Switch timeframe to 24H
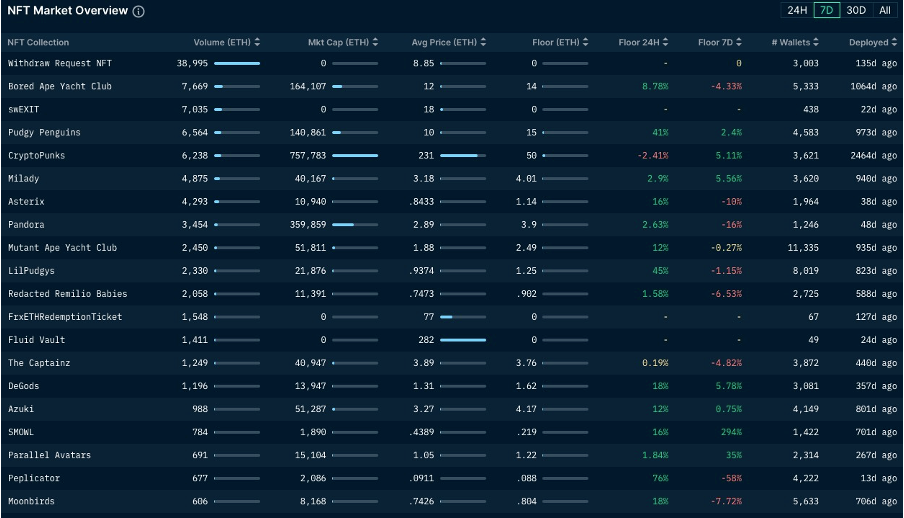The image size is (904, 518). [x=797, y=11]
